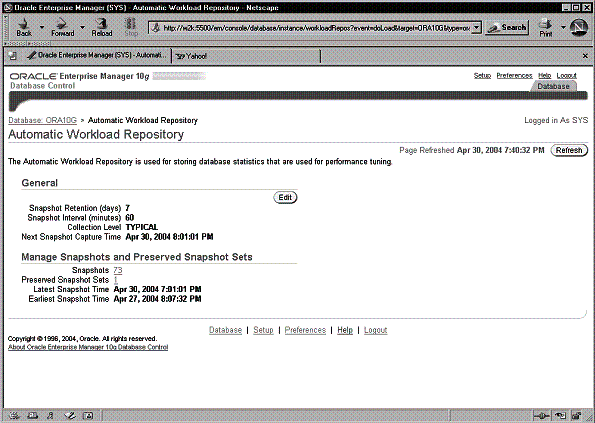Open Preserved Snapshot Sets count link

[x=116, y=280]
